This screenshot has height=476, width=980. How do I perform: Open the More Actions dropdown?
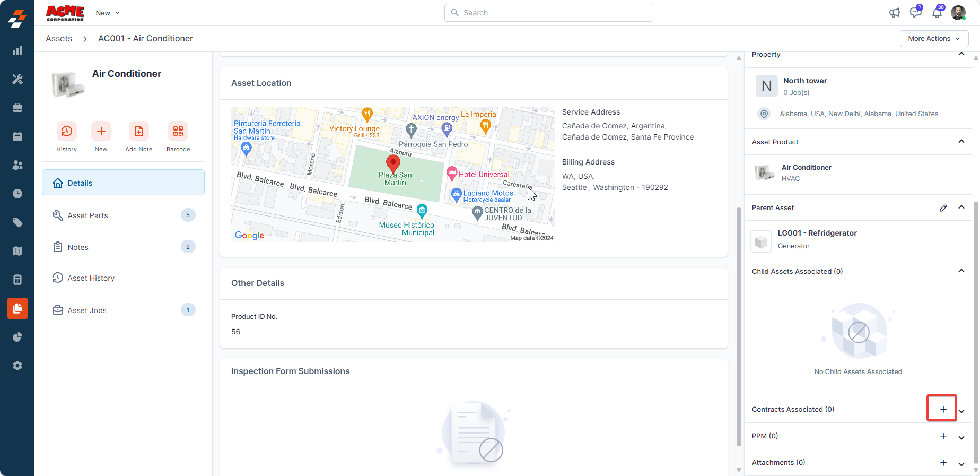[x=934, y=39]
